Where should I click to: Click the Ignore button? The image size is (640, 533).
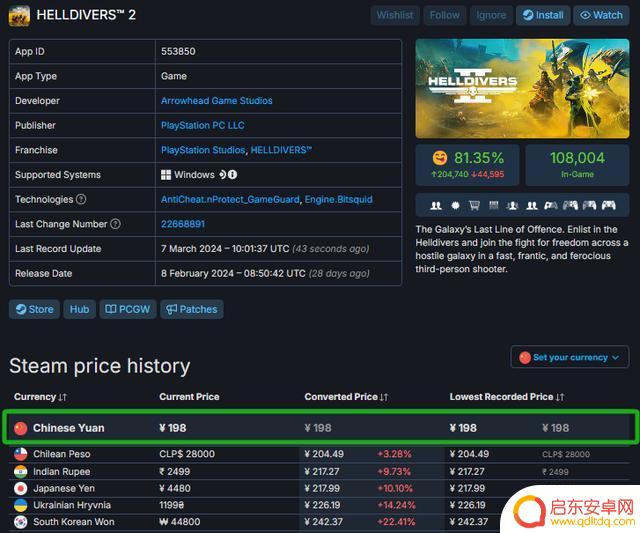491,16
